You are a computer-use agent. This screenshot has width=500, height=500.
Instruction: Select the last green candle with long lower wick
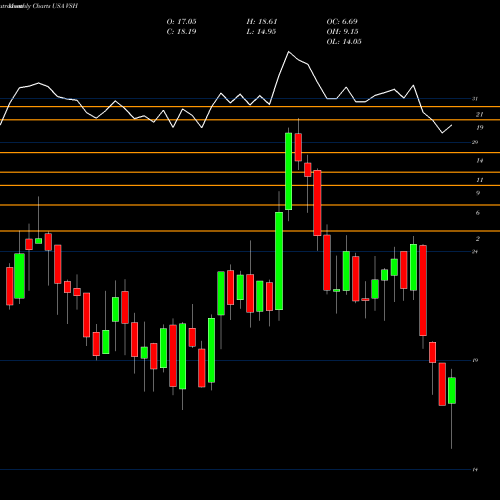click(x=452, y=390)
